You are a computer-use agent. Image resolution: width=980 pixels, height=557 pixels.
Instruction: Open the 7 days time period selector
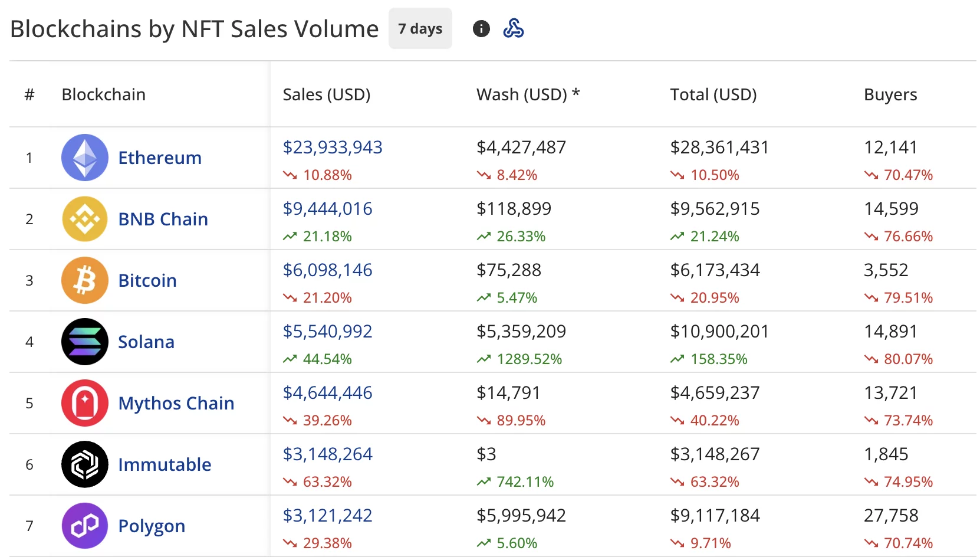pos(420,28)
